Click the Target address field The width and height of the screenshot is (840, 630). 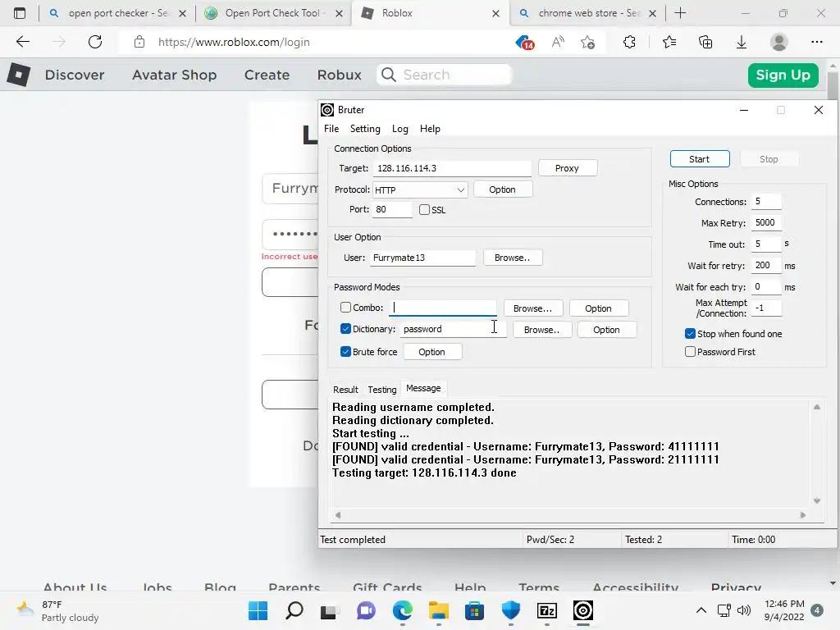pyautogui.click(x=452, y=168)
